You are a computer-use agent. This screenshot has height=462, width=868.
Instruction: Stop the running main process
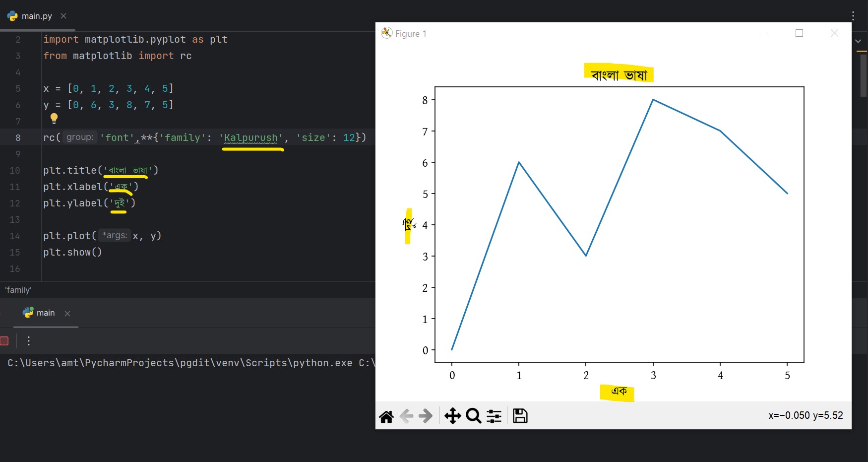tap(4, 341)
